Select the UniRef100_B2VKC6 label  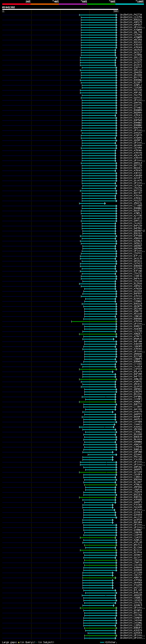[x=131, y=299]
